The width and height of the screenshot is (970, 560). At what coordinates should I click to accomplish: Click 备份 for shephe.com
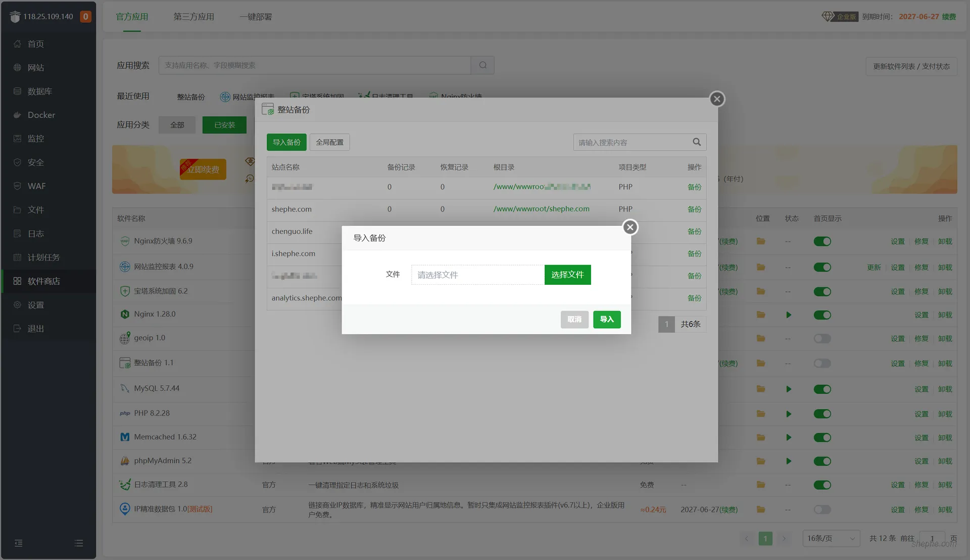[694, 209]
